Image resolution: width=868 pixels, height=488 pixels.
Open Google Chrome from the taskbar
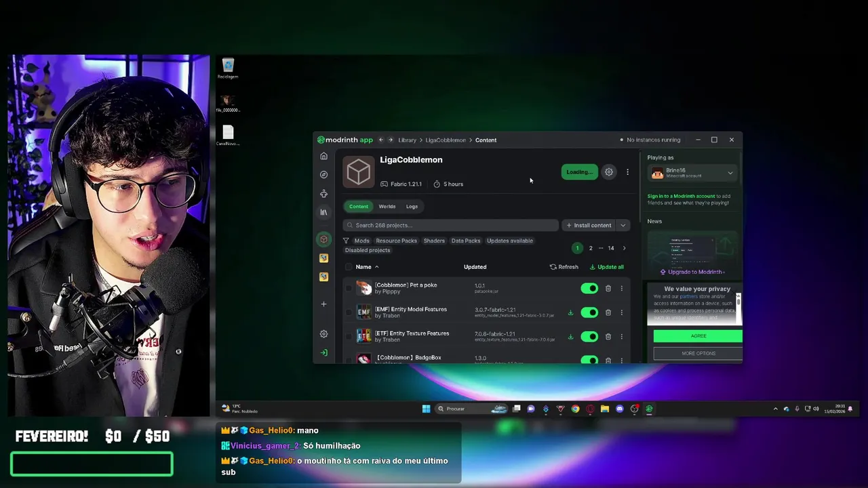pyautogui.click(x=575, y=409)
